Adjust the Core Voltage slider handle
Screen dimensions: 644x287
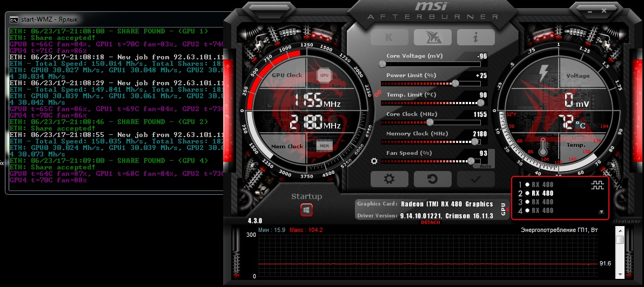[x=383, y=64]
